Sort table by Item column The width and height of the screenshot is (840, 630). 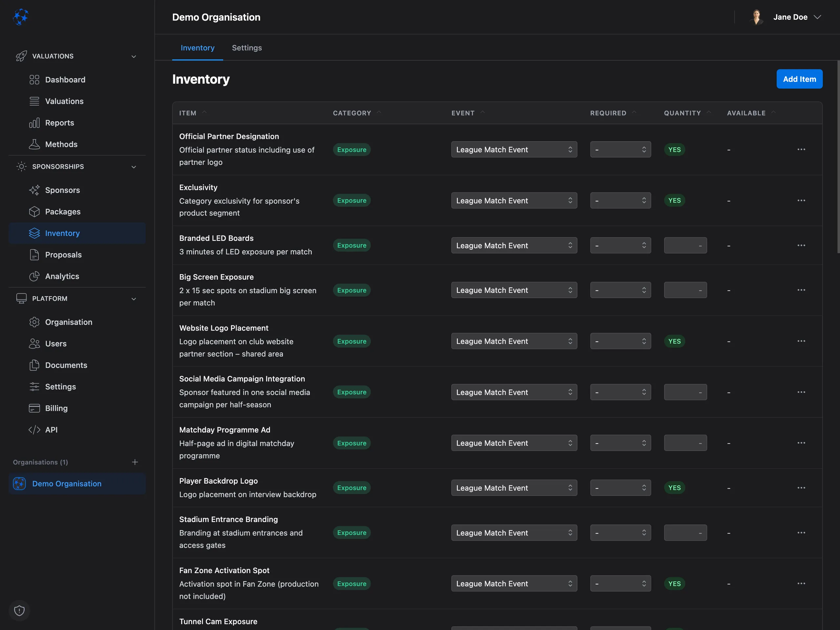(193, 113)
